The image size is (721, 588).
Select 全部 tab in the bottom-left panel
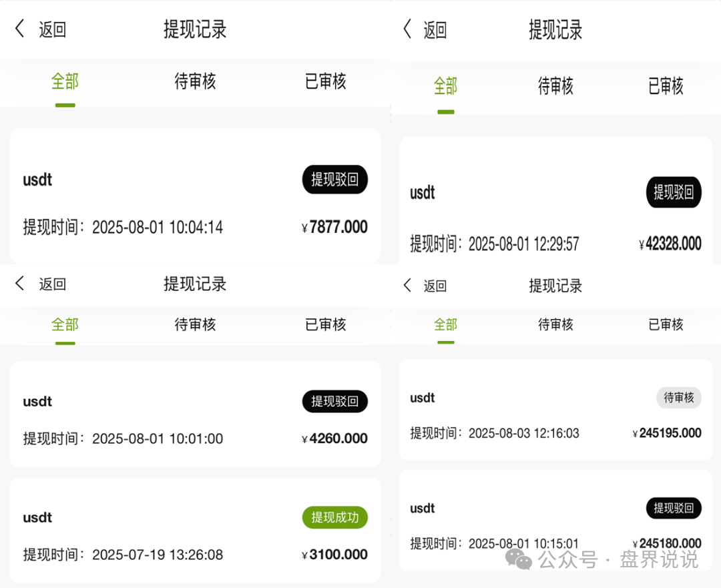click(x=65, y=325)
